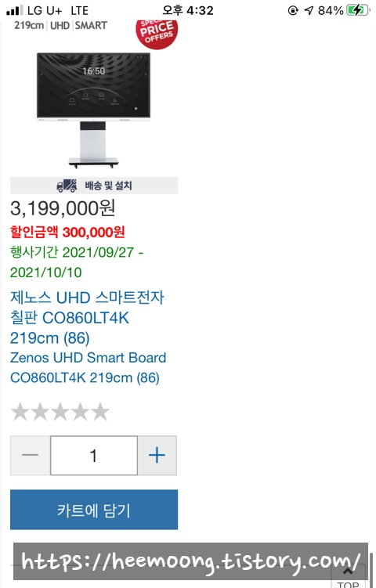Tap the battery charging icon
This screenshot has height=588, width=376.
pyautogui.click(x=358, y=10)
